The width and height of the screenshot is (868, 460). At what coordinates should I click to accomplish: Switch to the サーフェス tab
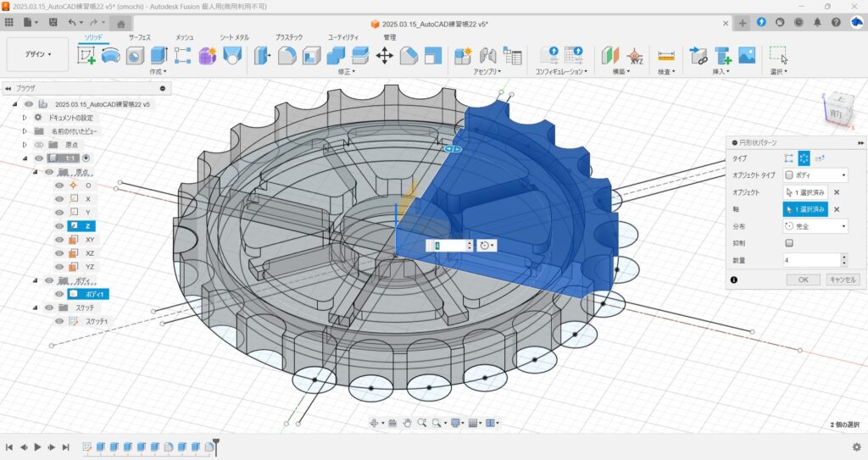coord(141,37)
